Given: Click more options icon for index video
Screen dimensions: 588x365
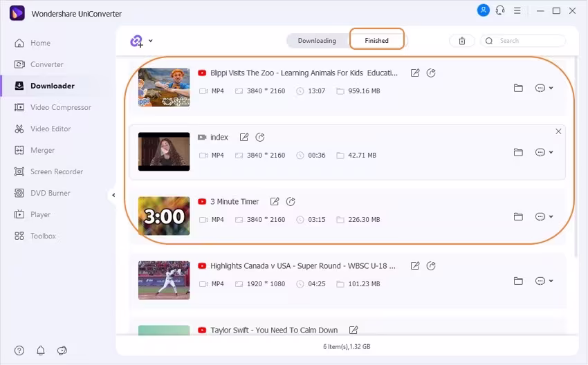Looking at the screenshot, I should (540, 153).
